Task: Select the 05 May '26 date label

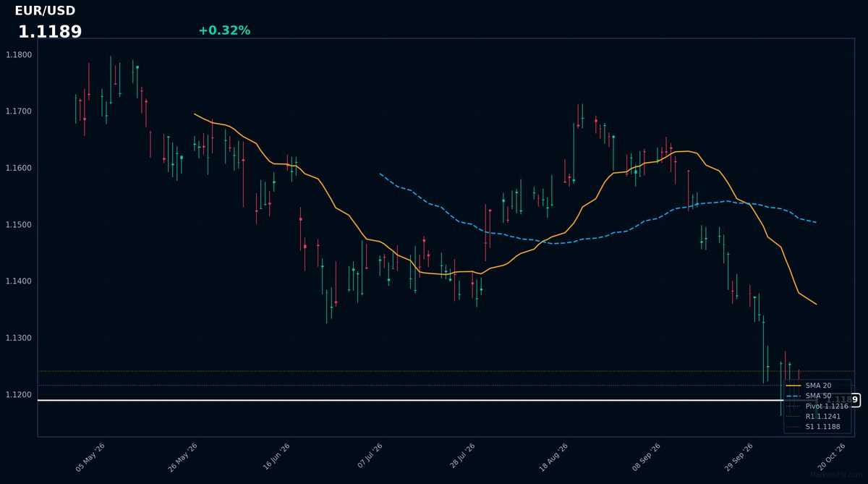Action: pos(90,457)
